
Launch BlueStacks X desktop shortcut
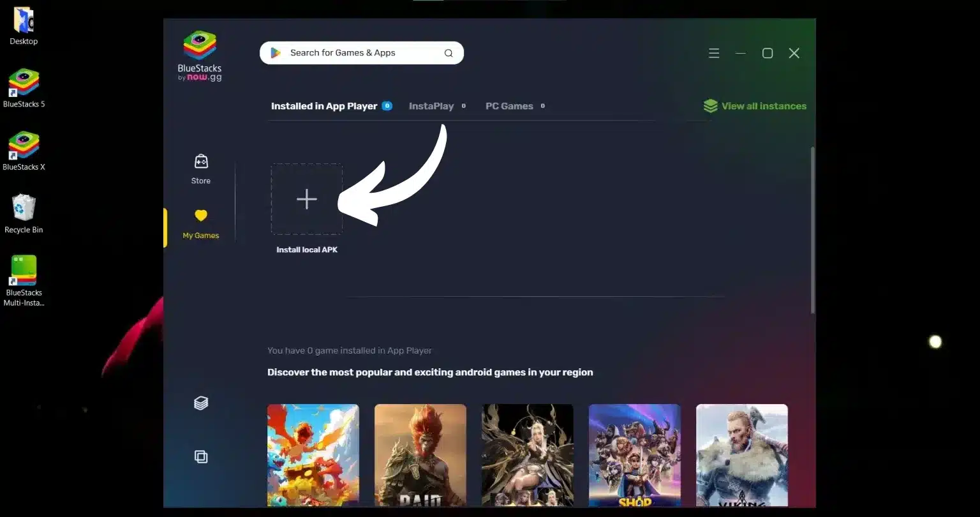tap(24, 151)
